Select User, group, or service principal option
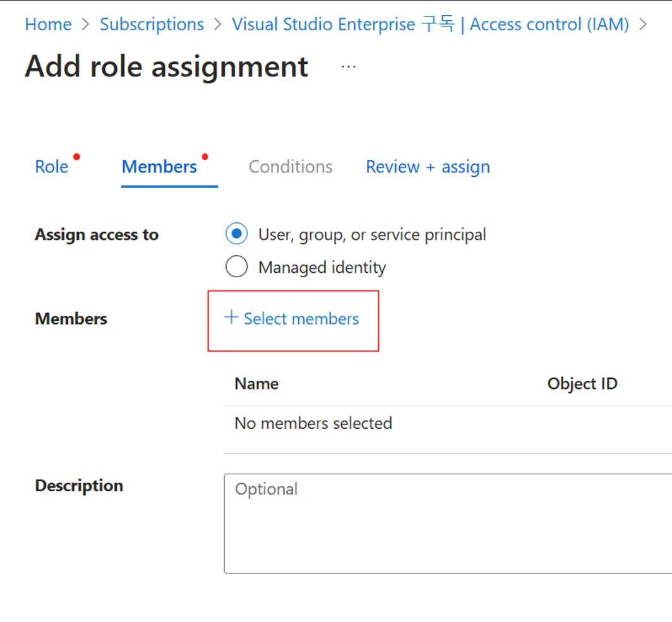The height and width of the screenshot is (622, 672). pos(236,234)
